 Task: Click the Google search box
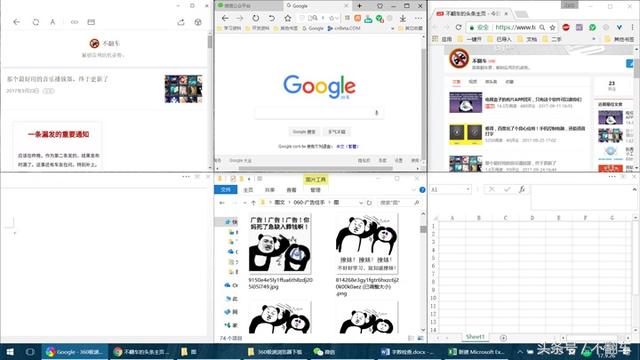[x=319, y=113]
